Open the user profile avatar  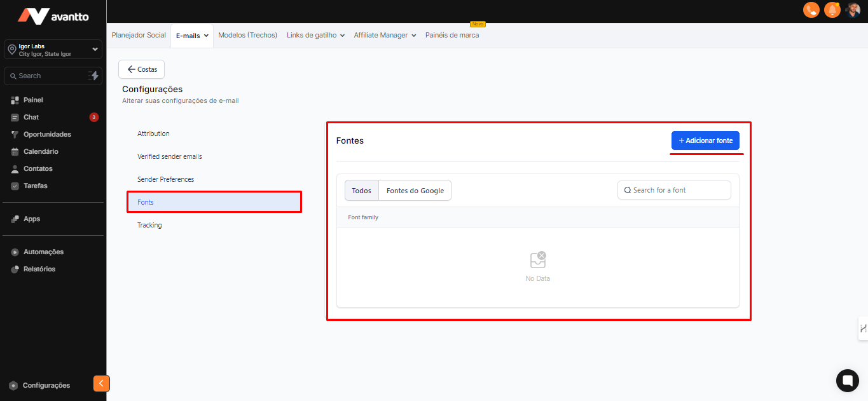(853, 10)
